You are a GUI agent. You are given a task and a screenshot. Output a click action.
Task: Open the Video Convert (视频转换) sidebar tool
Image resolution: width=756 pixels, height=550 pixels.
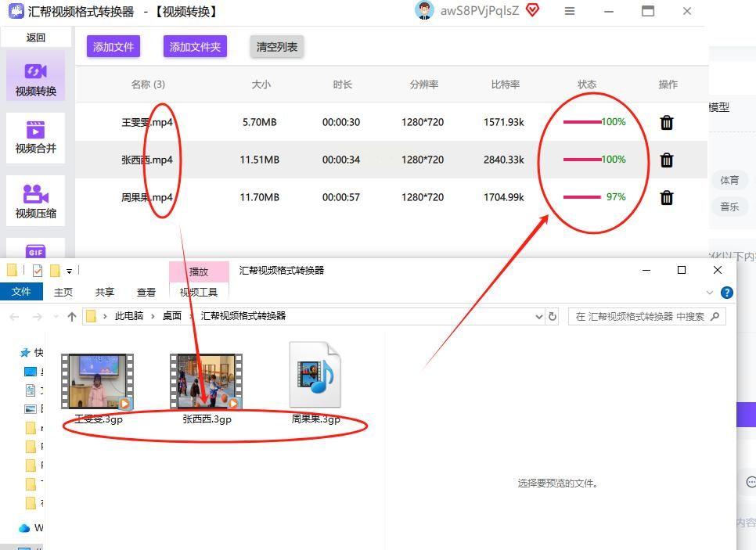(36, 78)
